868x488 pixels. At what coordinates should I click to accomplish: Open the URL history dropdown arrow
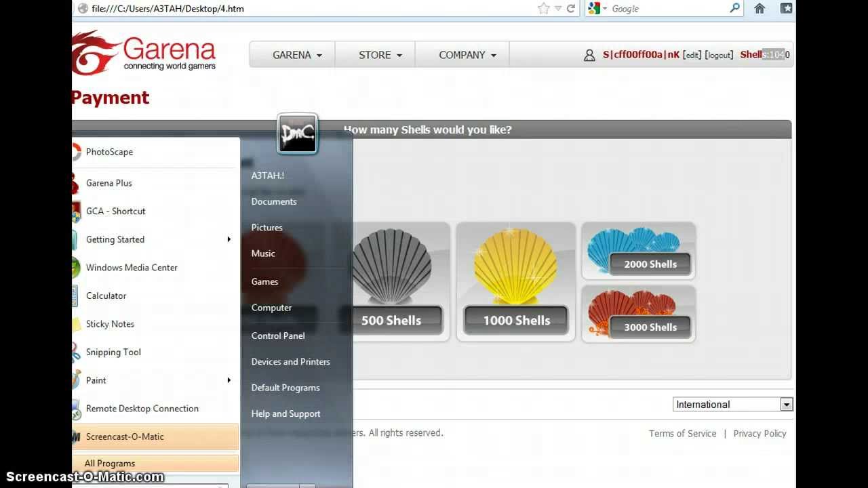point(558,8)
